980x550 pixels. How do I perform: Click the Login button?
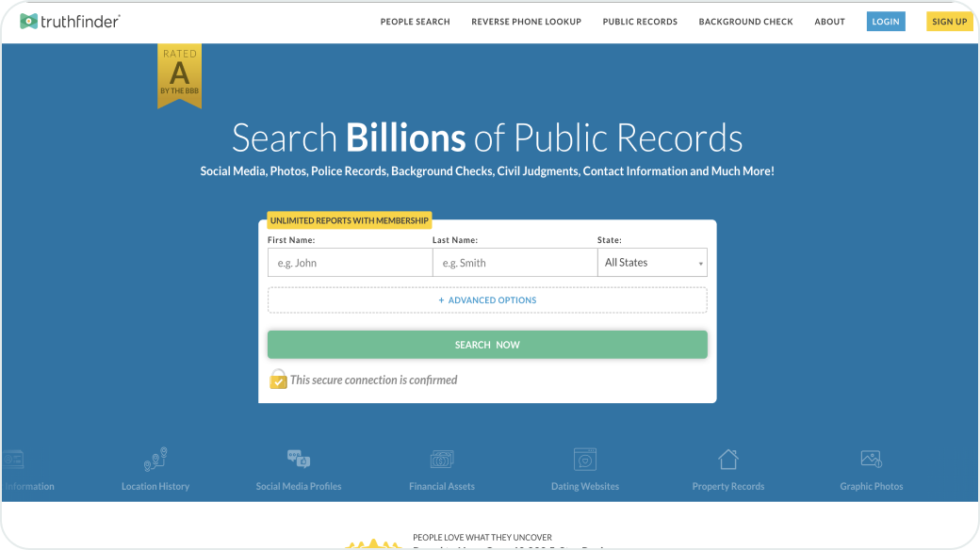click(886, 21)
